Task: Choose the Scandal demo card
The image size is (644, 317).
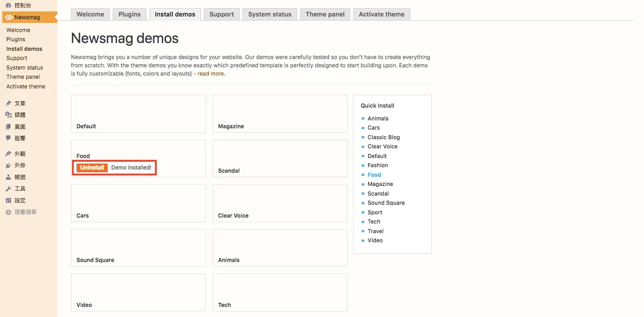Action: pyautogui.click(x=280, y=158)
